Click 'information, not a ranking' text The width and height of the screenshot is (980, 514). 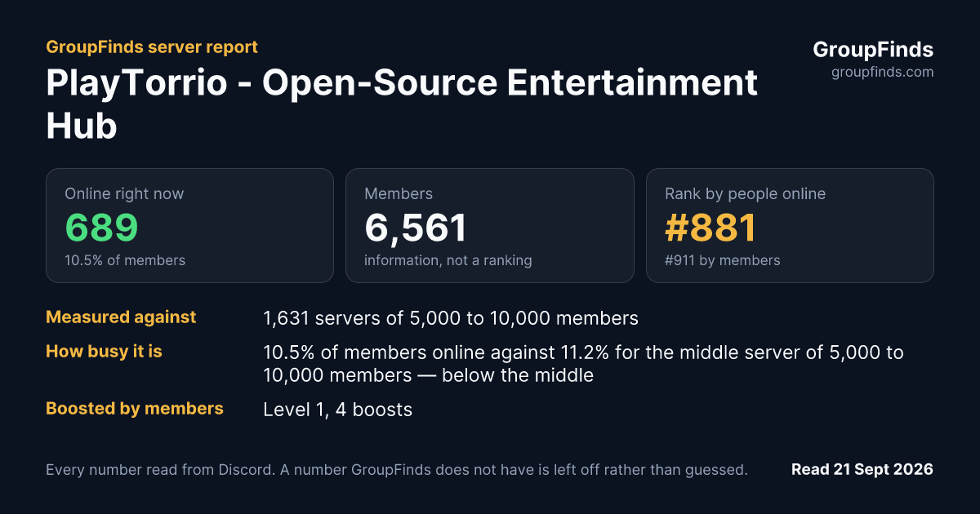[x=448, y=260]
